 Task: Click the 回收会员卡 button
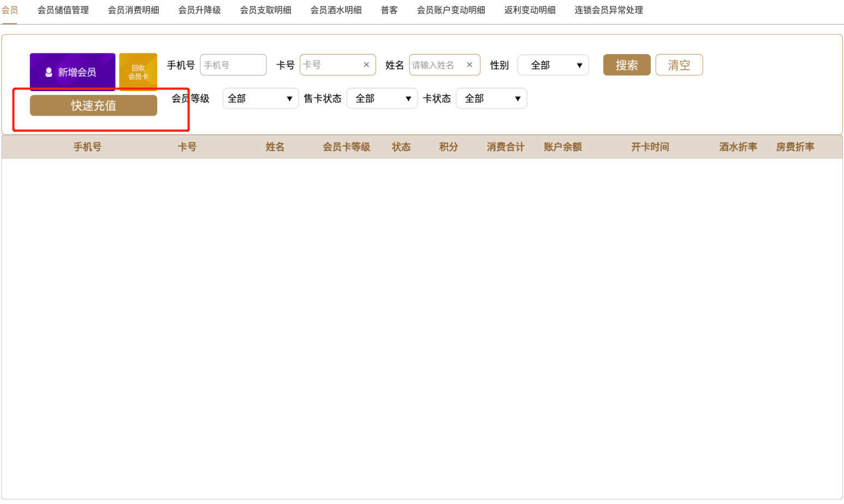[138, 71]
